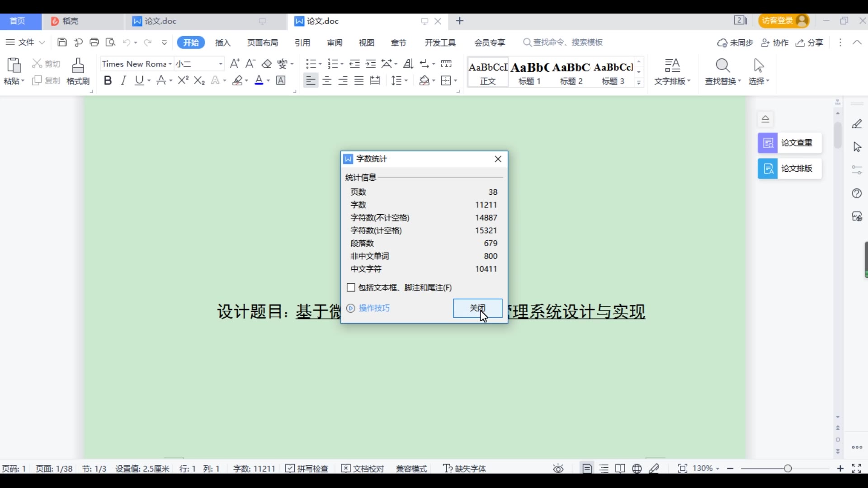Screen dimensions: 868x488
Task: Align text right
Action: [343, 80]
